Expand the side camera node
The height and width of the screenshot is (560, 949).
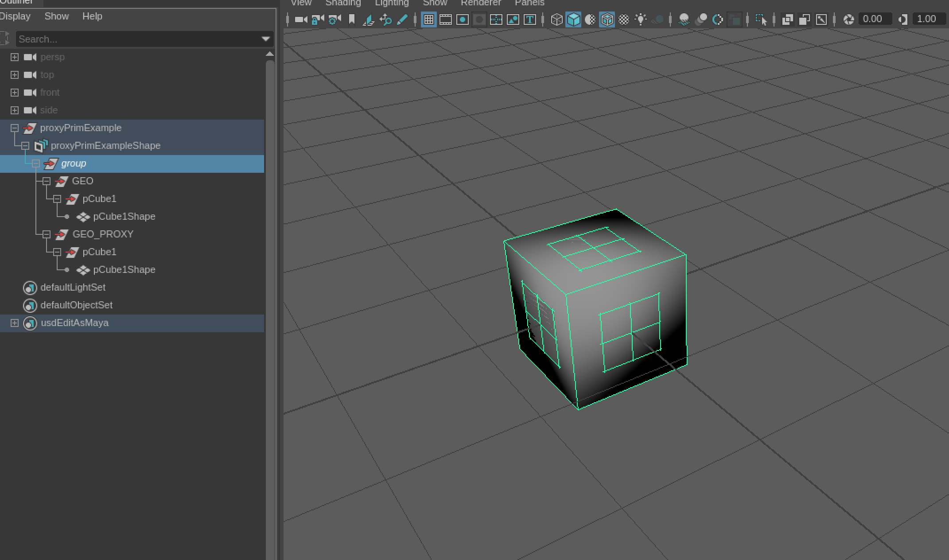15,110
